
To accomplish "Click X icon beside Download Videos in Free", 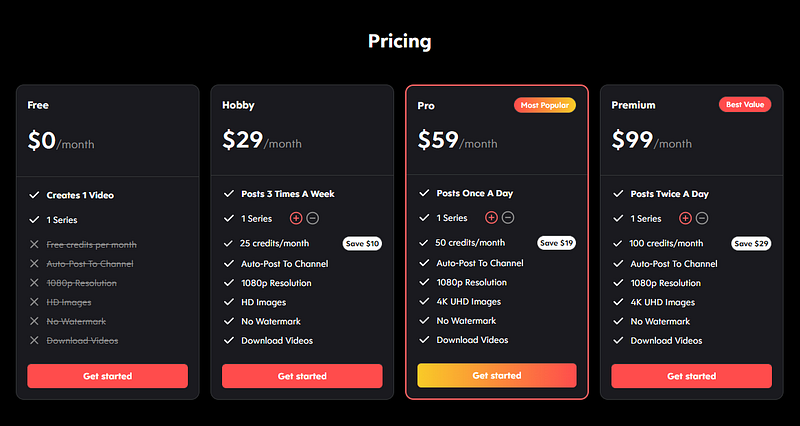I will point(34,340).
